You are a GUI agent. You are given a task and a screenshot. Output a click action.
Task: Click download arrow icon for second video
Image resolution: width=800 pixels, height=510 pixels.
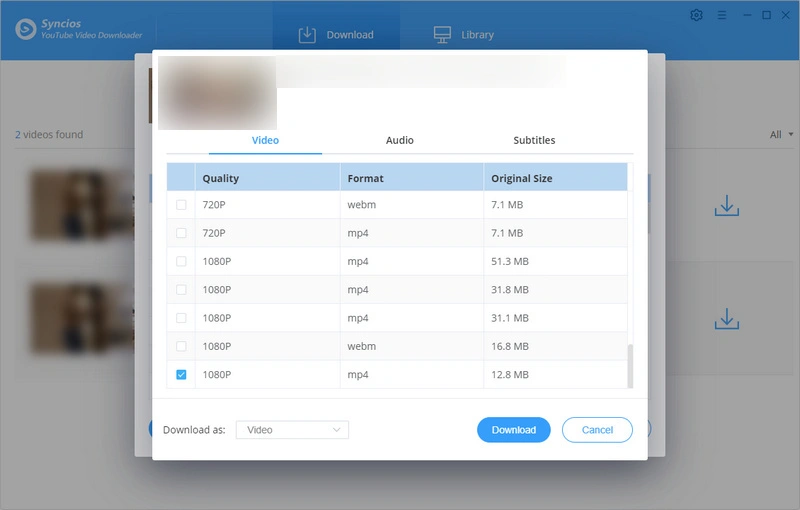(726, 320)
